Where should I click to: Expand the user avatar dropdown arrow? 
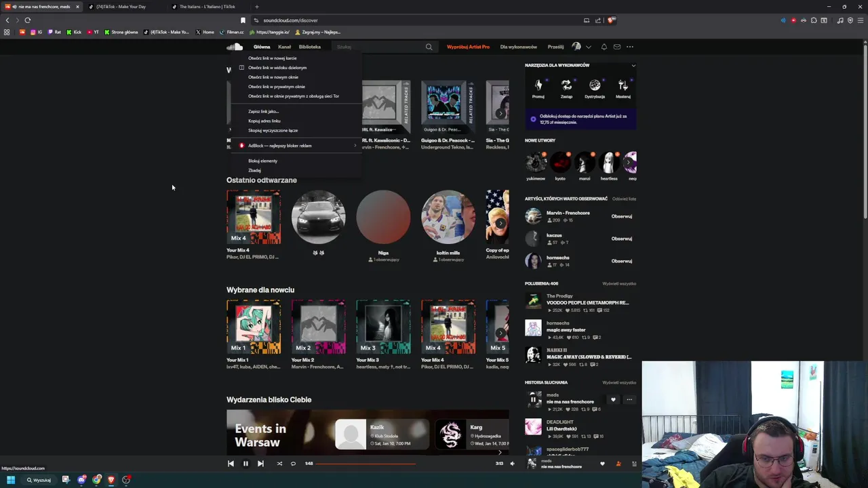[588, 47]
